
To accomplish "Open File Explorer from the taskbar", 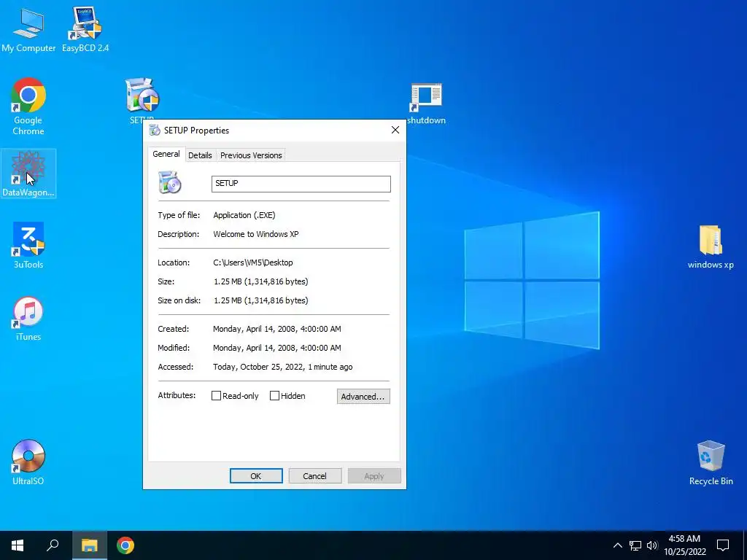I will click(89, 545).
